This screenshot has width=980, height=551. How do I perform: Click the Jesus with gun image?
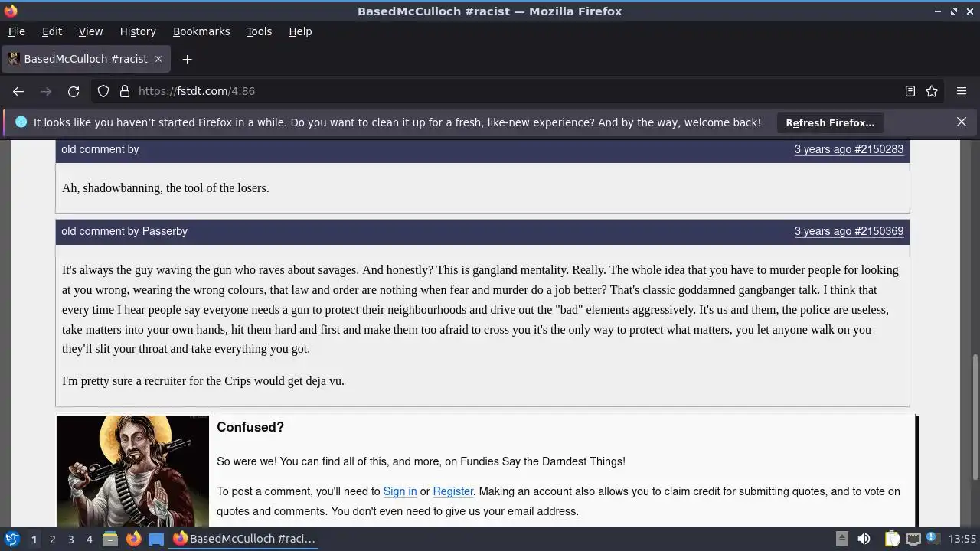point(132,471)
